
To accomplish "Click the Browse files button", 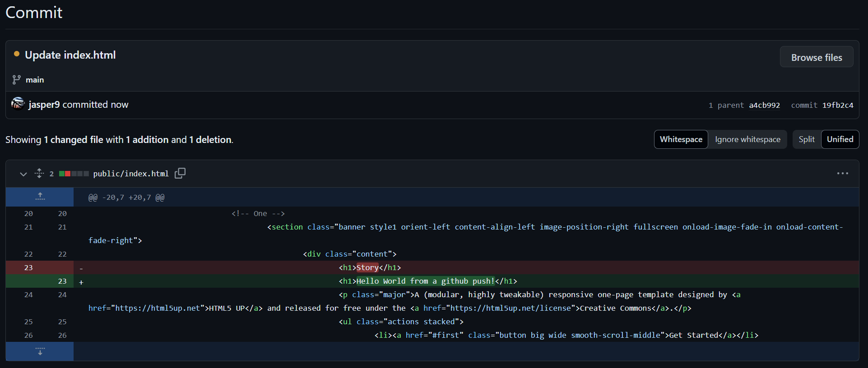I will pyautogui.click(x=816, y=57).
